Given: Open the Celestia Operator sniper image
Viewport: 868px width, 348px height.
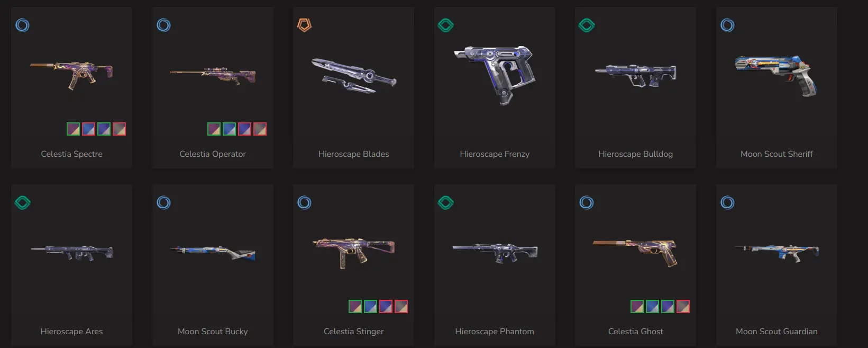Looking at the screenshot, I should tap(213, 76).
